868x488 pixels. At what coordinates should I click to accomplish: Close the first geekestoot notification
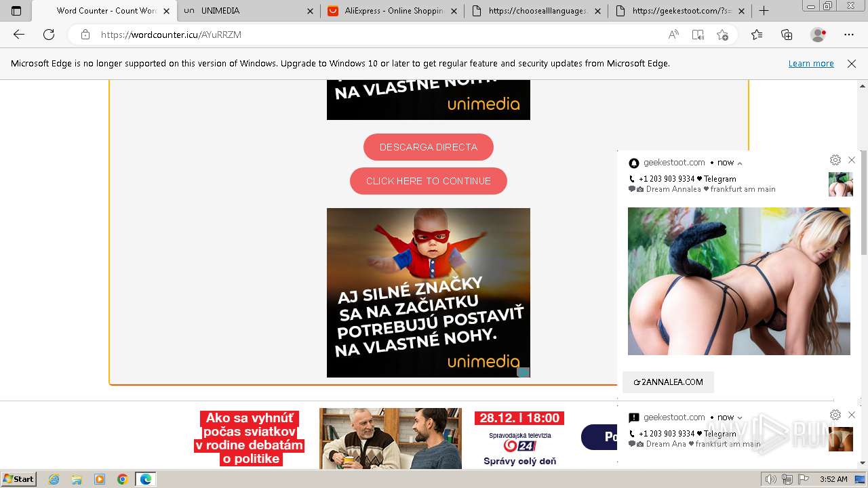coord(852,160)
